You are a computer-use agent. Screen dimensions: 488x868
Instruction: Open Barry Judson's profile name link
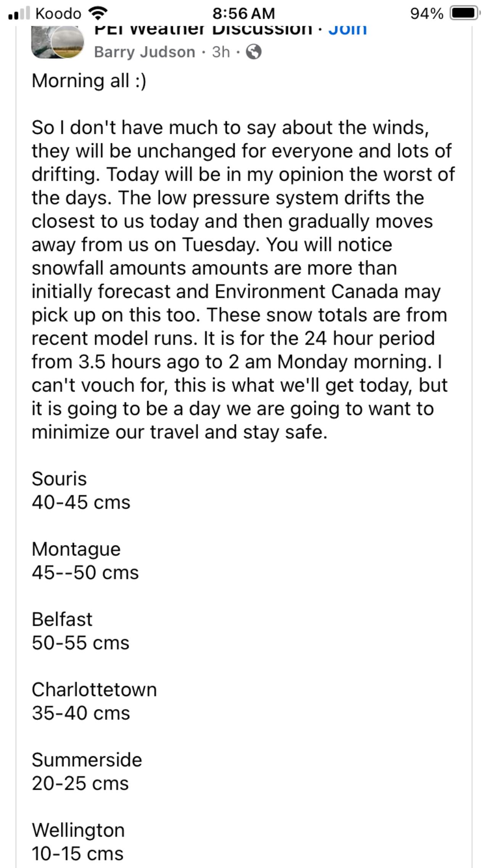point(144,52)
